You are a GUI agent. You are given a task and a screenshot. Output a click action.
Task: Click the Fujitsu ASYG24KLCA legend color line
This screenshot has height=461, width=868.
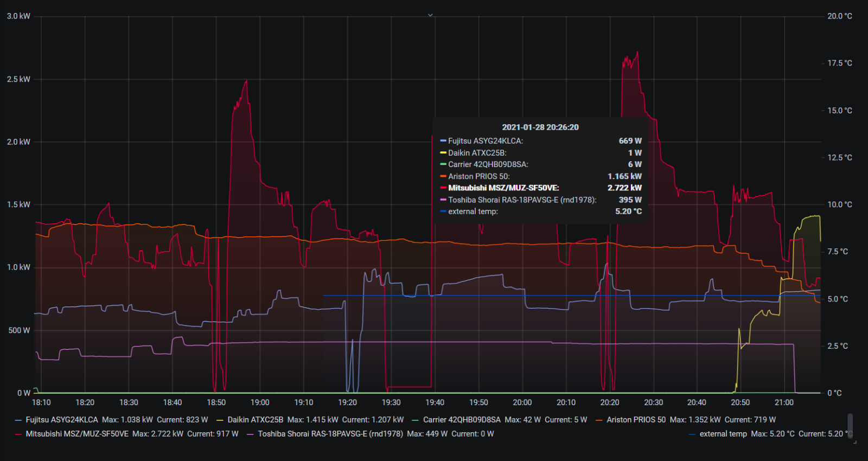pos(18,420)
